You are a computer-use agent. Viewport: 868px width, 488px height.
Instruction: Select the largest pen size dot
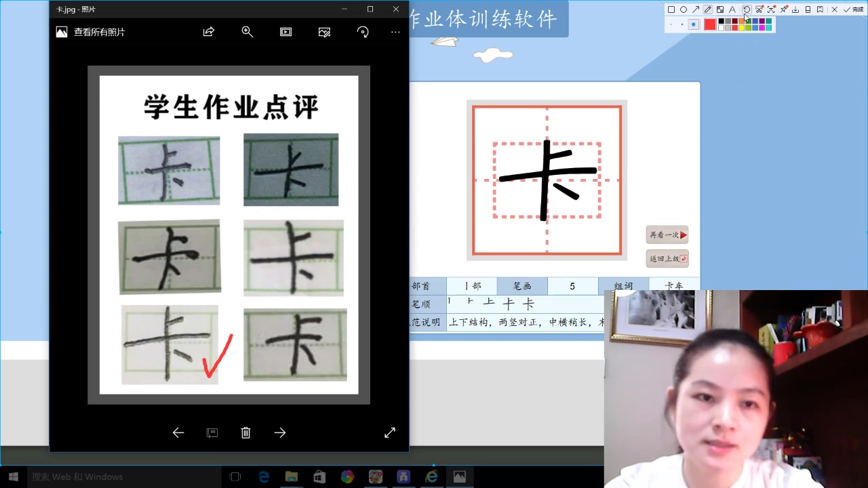[x=694, y=24]
